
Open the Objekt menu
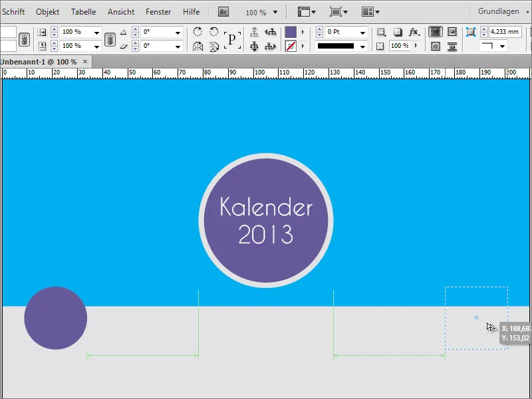click(47, 12)
